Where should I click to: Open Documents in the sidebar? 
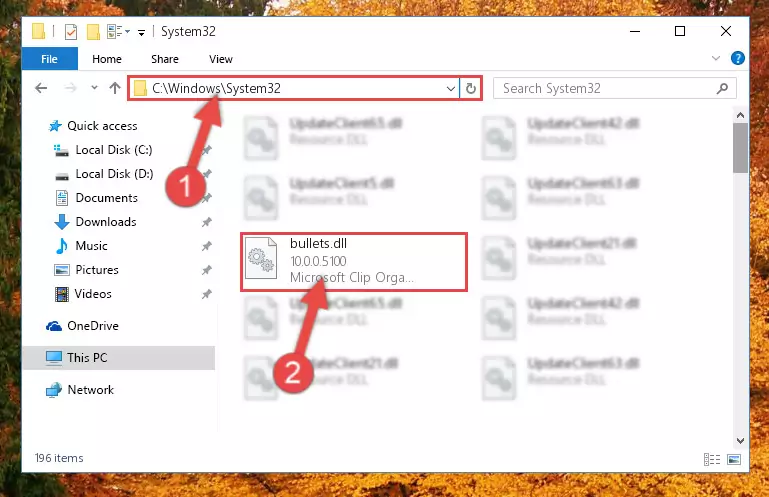pyautogui.click(x=96, y=198)
